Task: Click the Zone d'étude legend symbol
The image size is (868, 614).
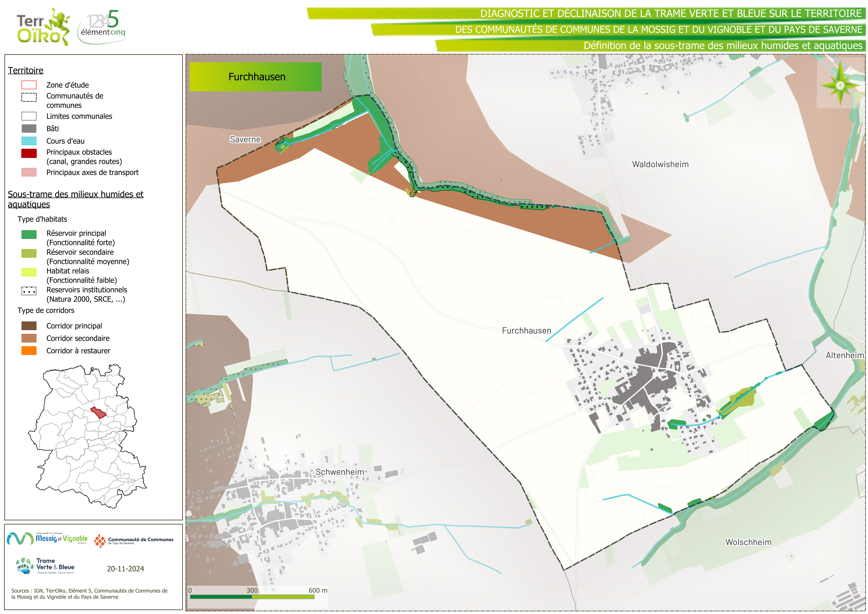Action: [29, 85]
